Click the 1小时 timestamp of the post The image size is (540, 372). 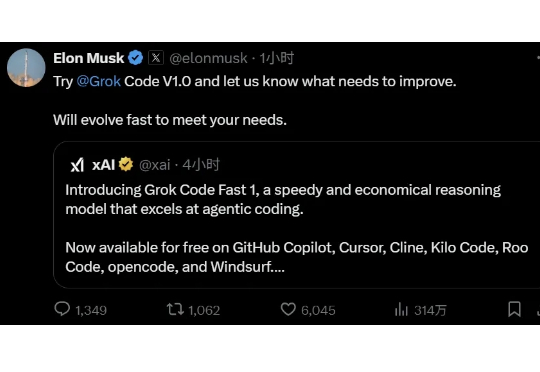(x=277, y=58)
